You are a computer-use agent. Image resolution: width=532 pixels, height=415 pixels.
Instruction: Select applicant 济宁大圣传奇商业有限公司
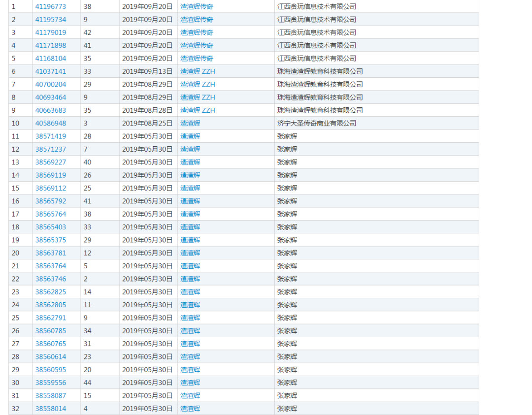click(x=317, y=124)
